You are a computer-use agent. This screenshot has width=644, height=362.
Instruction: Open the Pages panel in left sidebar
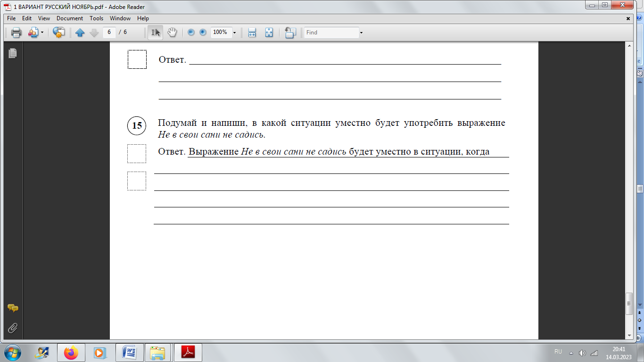pos(12,53)
